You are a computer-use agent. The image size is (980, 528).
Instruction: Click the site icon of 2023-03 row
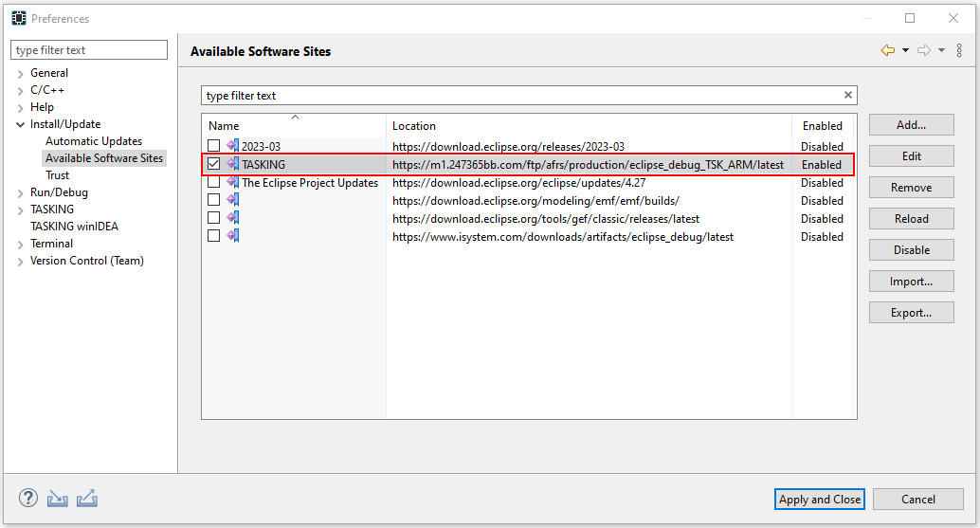232,146
